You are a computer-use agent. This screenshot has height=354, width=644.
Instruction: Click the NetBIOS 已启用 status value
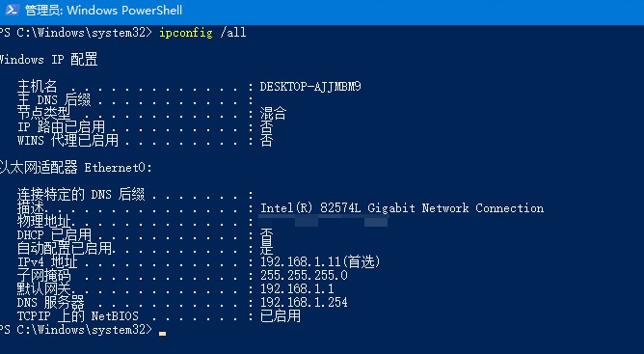(281, 315)
